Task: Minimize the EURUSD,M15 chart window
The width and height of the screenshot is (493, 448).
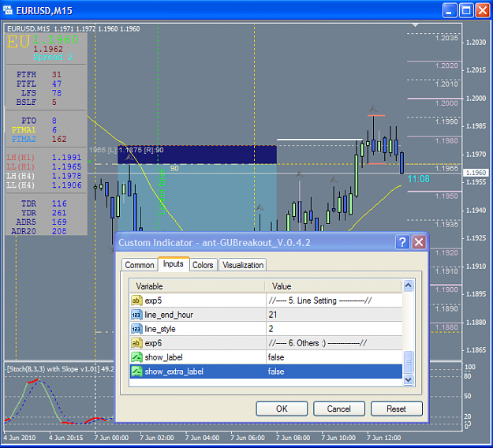Action: [x=450, y=11]
